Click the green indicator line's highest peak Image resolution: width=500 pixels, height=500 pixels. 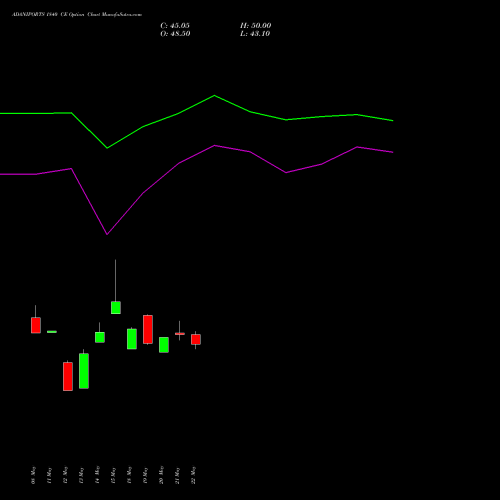coord(214,96)
